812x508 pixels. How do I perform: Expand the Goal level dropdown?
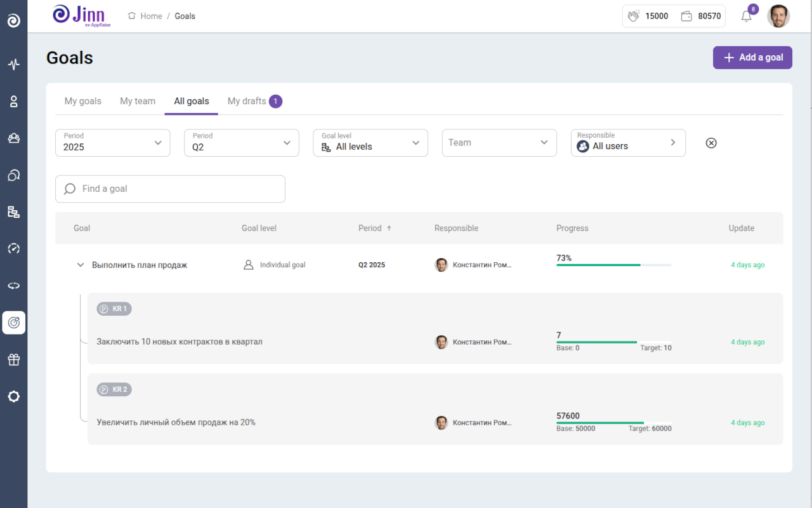tap(370, 143)
